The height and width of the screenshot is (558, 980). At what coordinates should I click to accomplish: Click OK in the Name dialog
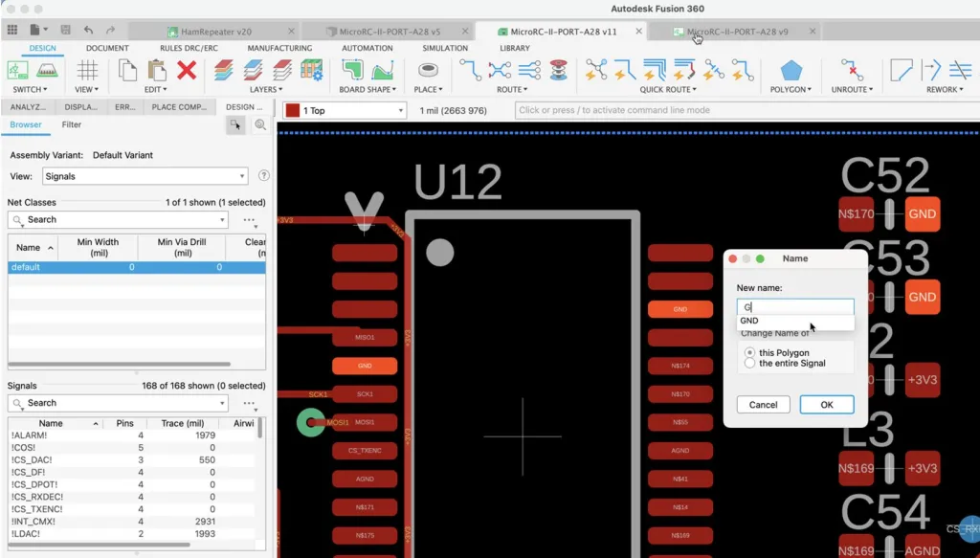coord(826,404)
